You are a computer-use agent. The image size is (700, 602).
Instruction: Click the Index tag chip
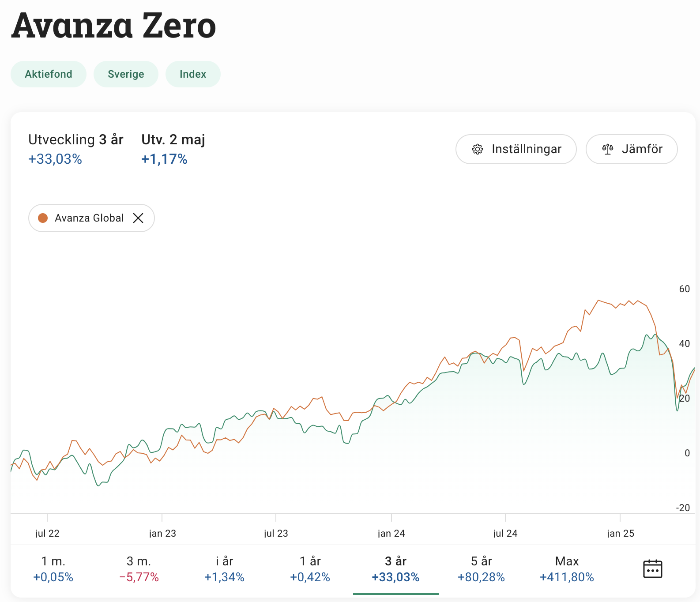pyautogui.click(x=193, y=74)
